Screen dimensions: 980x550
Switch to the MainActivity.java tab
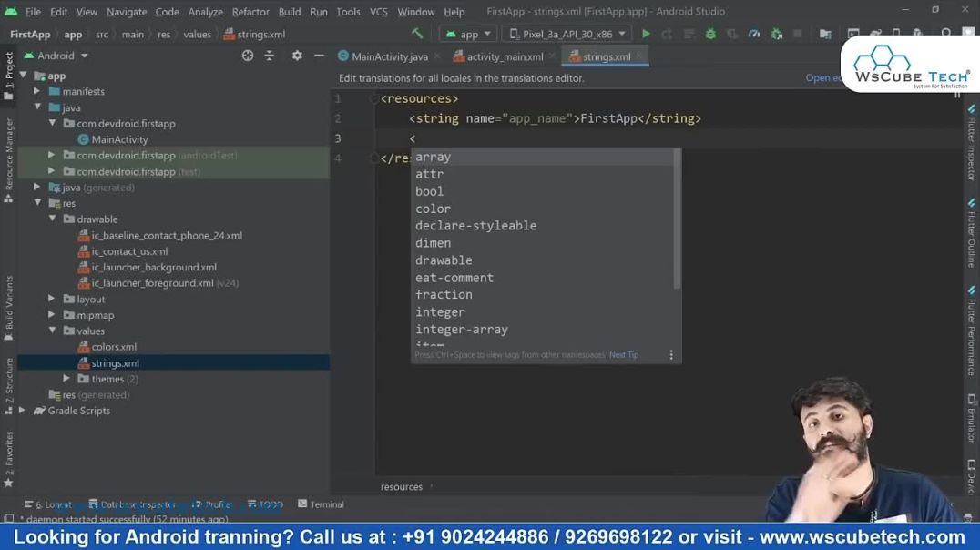coord(389,55)
